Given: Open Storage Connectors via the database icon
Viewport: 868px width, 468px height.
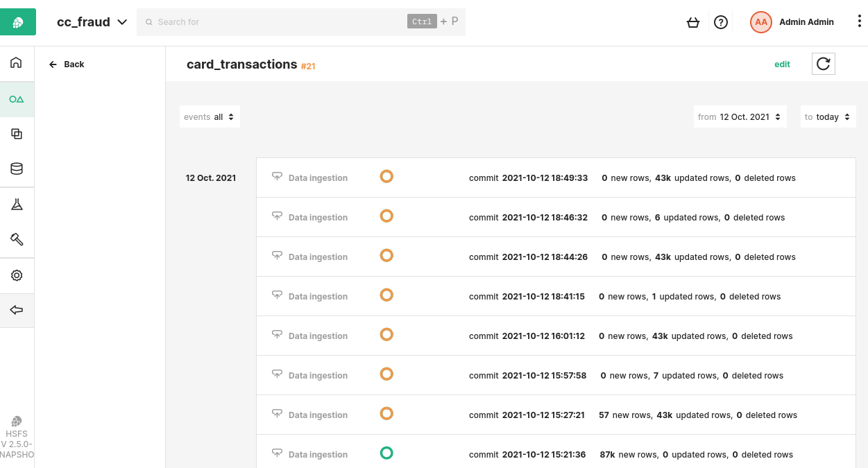Looking at the screenshot, I should click(16, 168).
